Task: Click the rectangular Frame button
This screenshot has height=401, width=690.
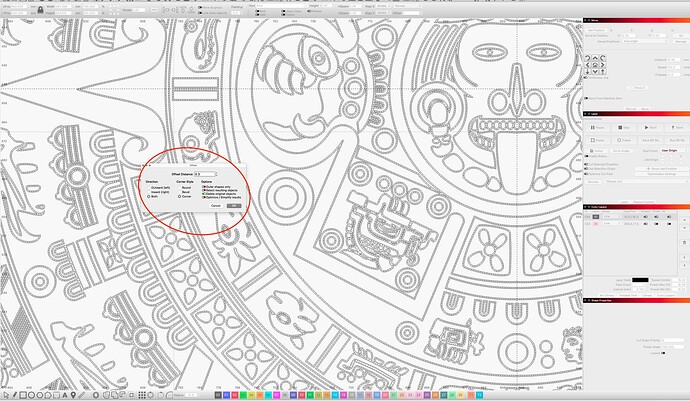Action: (597, 140)
